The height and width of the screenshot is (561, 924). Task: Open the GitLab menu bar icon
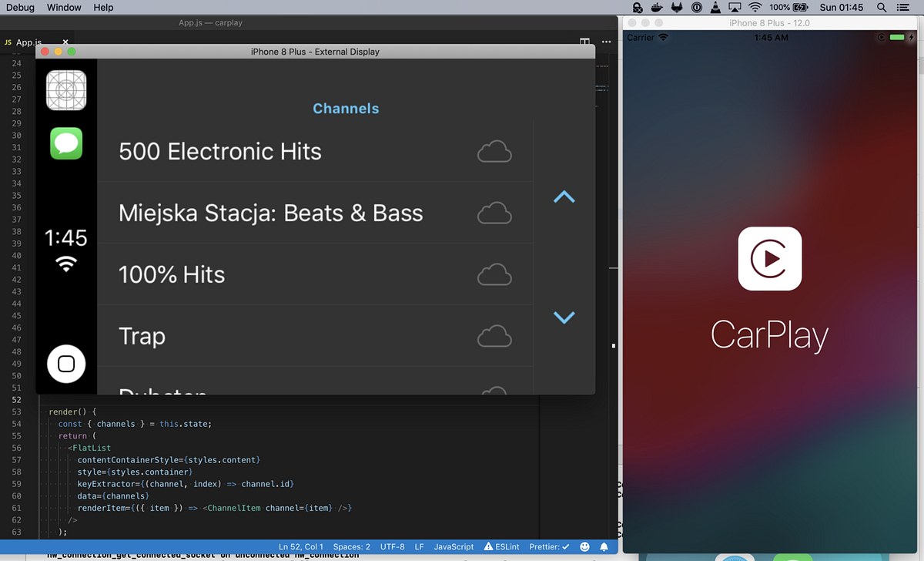click(x=675, y=7)
